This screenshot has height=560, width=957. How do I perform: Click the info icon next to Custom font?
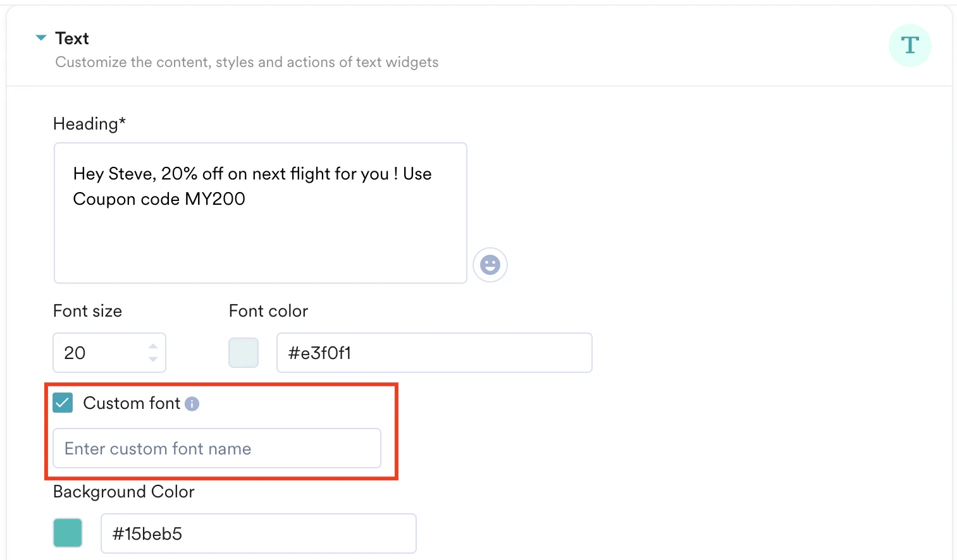tap(192, 404)
